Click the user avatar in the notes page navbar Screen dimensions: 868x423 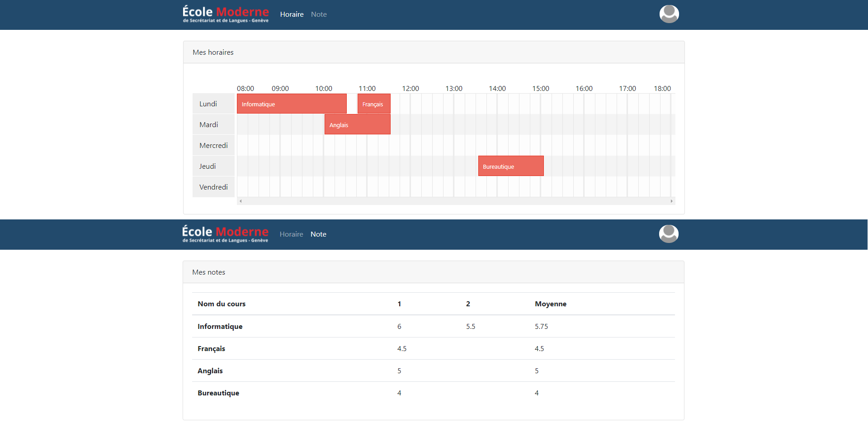(669, 234)
